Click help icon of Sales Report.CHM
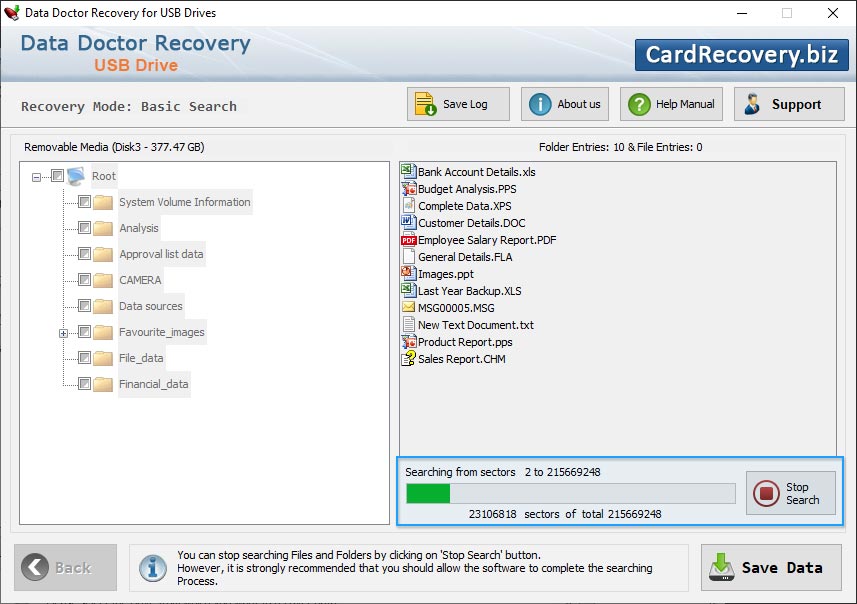The image size is (857, 604). [409, 359]
